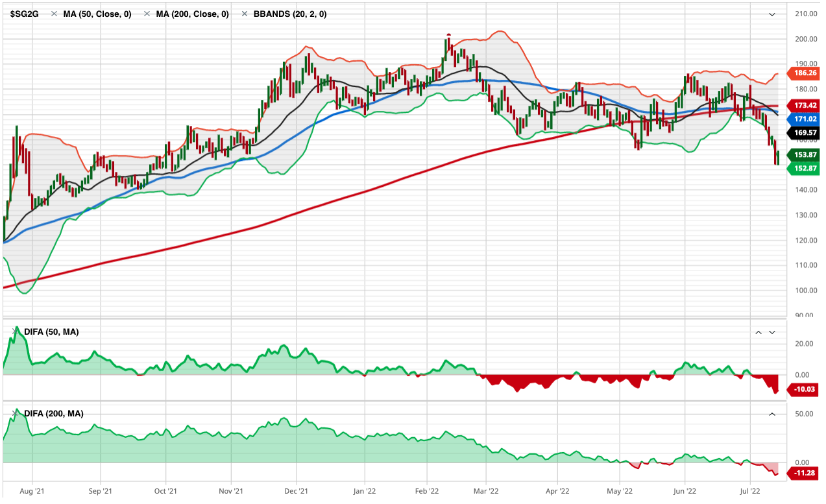This screenshot has height=504, width=826.
Task: Click the $SG2G symbol label
Action: pos(24,14)
